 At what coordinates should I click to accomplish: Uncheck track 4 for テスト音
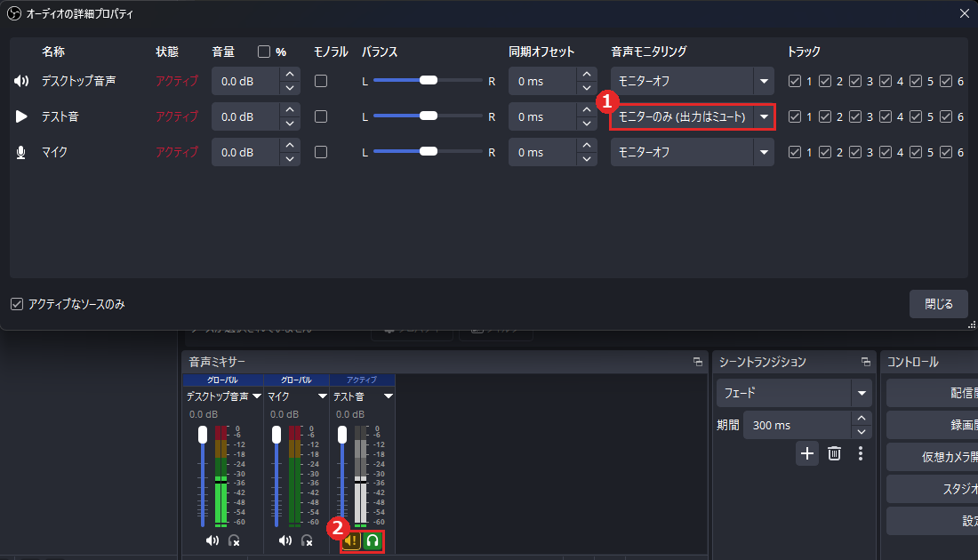pyautogui.click(x=885, y=116)
